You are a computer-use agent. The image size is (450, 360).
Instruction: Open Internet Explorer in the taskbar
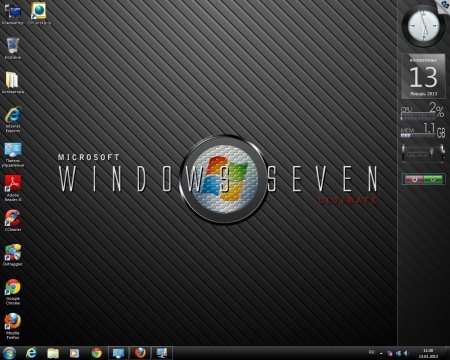tap(31, 353)
